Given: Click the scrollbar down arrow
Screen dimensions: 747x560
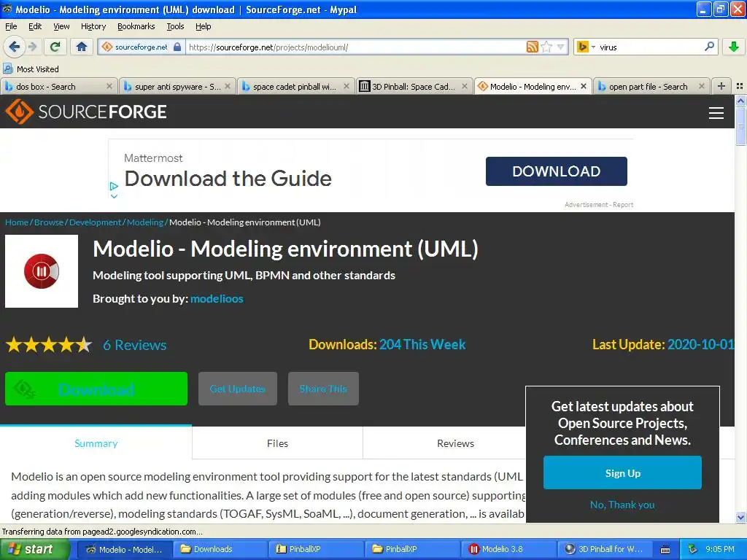Looking at the screenshot, I should pyautogui.click(x=740, y=517).
